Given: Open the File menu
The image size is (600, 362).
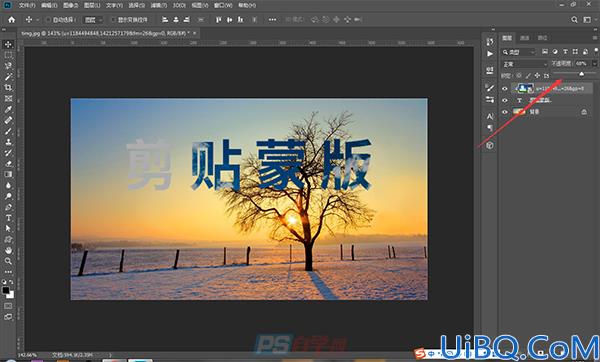Looking at the screenshot, I should [x=27, y=5].
